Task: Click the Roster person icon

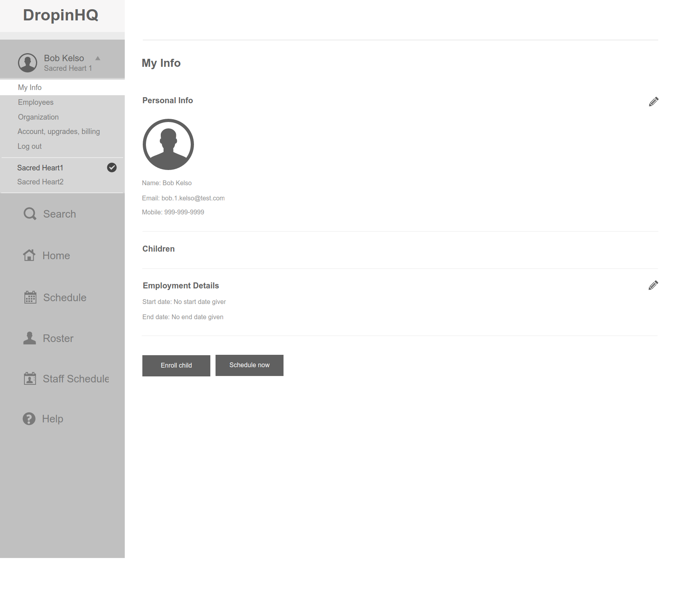Action: [x=30, y=338]
